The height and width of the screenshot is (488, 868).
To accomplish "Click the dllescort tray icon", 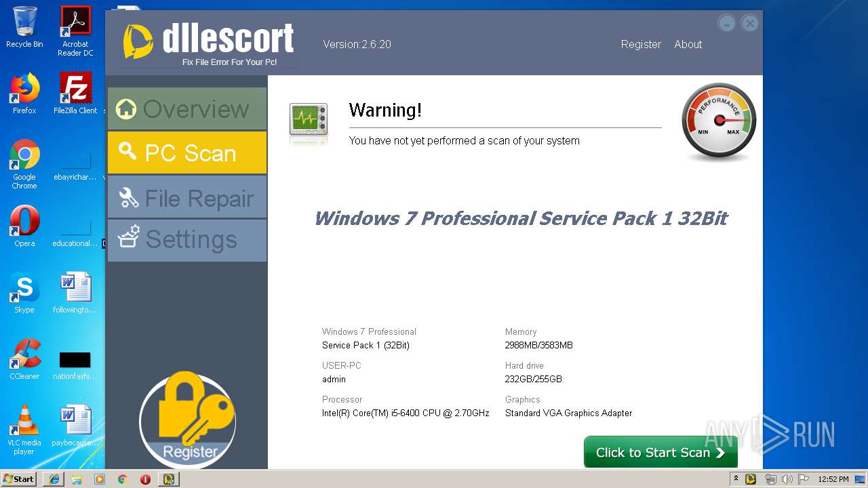I will (751, 479).
